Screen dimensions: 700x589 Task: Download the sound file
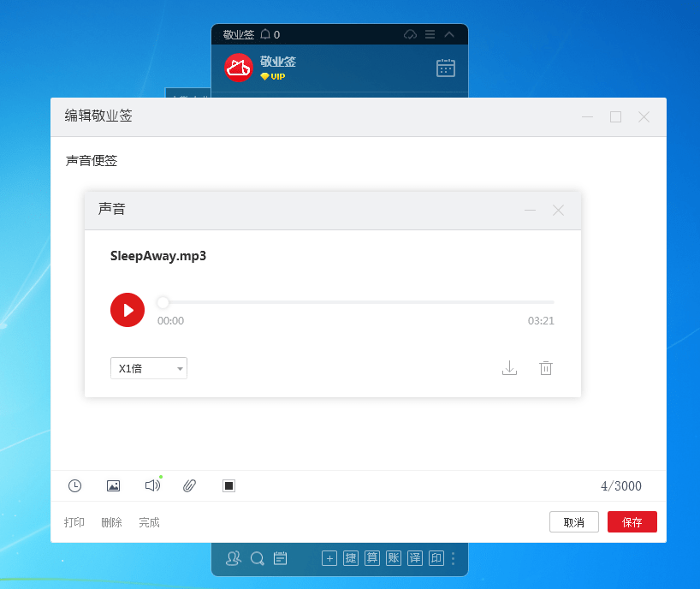(x=509, y=368)
